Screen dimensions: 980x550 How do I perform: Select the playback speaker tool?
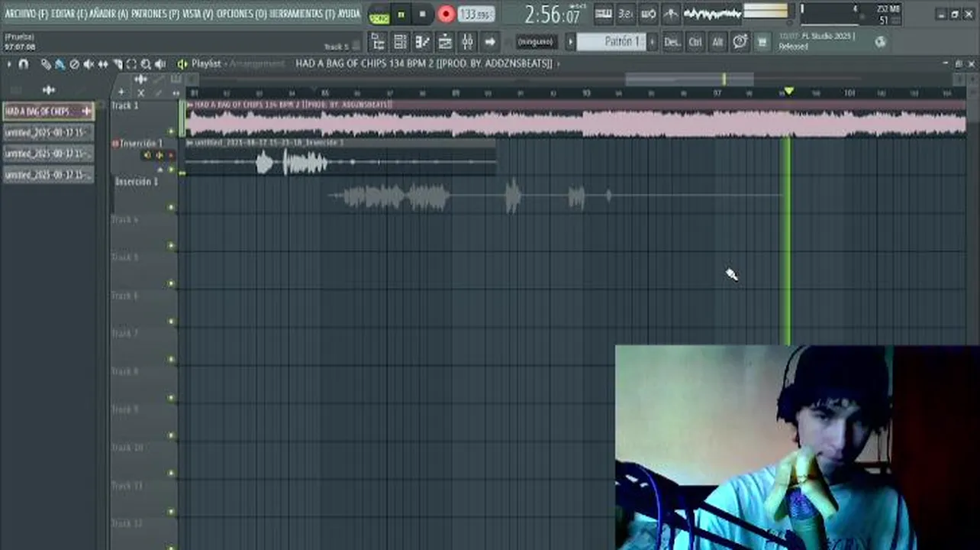[160, 64]
